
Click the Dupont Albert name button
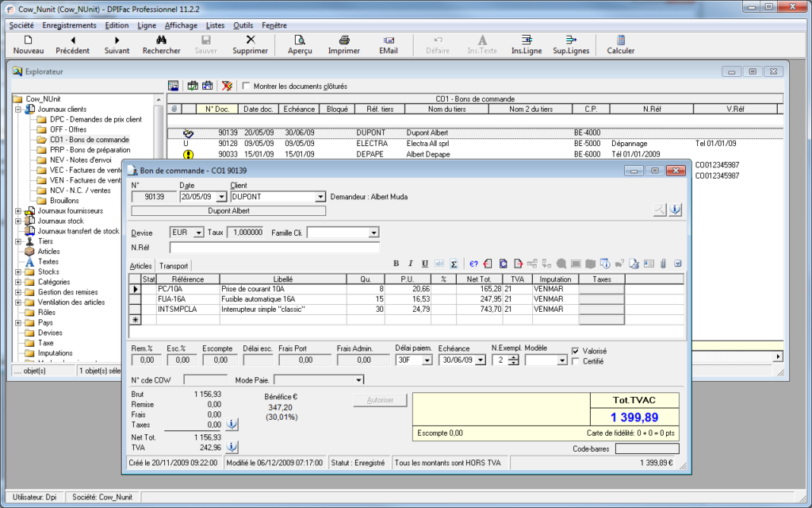(228, 211)
